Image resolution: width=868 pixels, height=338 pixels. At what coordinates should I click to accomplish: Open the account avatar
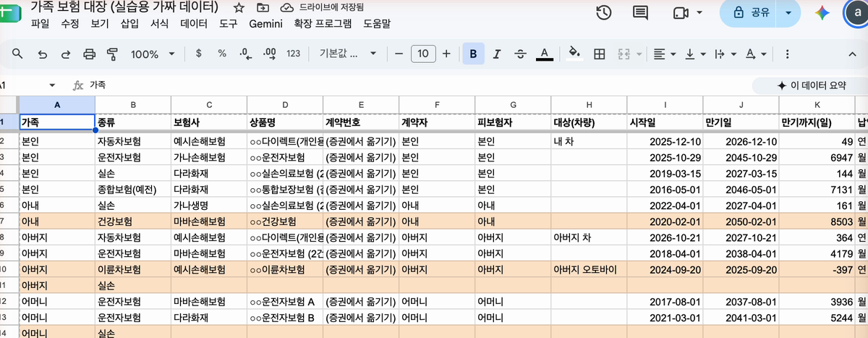857,13
